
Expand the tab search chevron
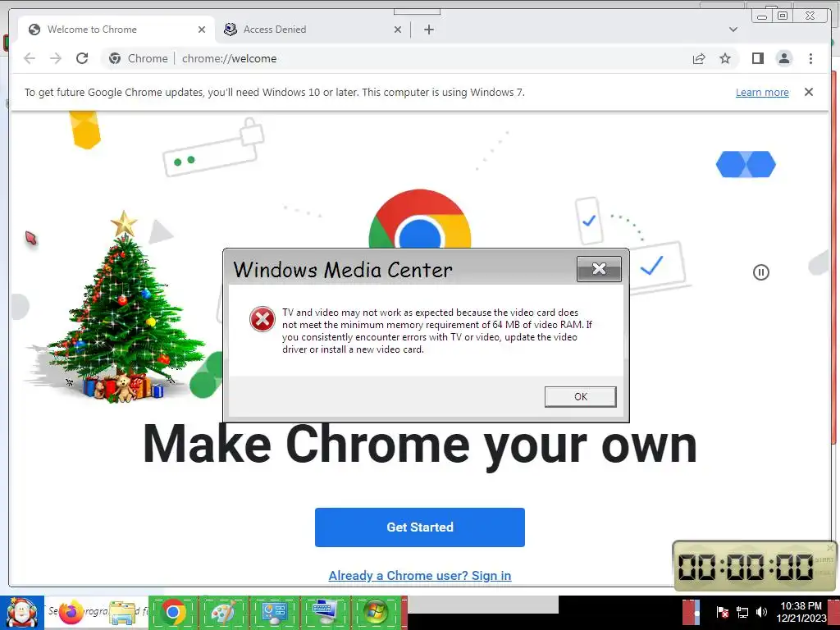(733, 30)
